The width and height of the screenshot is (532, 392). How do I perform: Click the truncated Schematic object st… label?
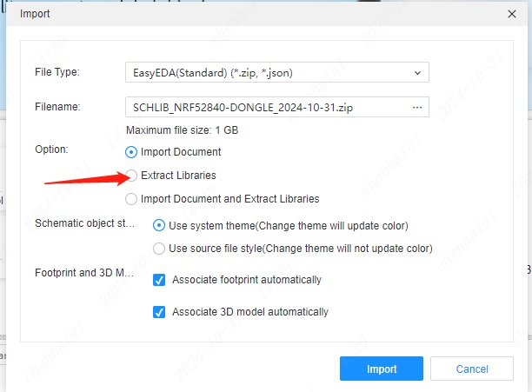84,223
